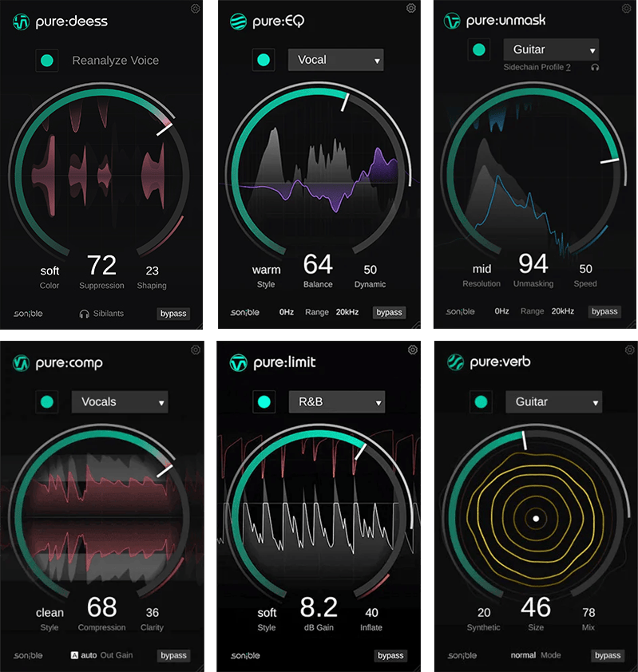The image size is (638, 672).
Task: Click headphones icon next to Sibilants
Action: 84,314
